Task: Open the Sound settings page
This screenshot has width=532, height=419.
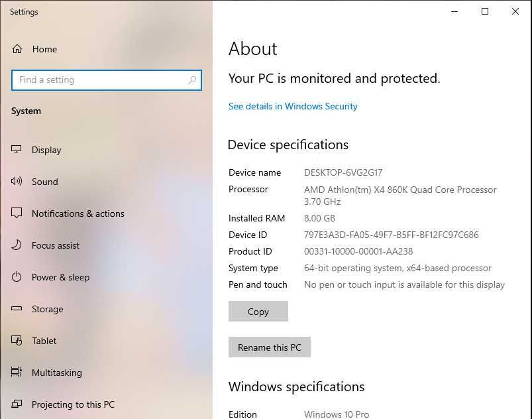Action: [44, 182]
